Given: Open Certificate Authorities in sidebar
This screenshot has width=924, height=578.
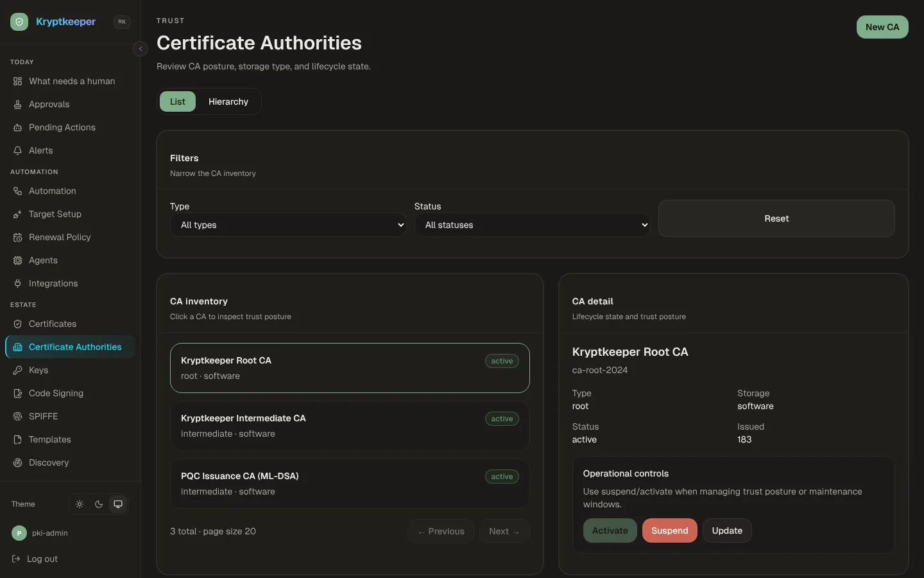Looking at the screenshot, I should 71,347.
